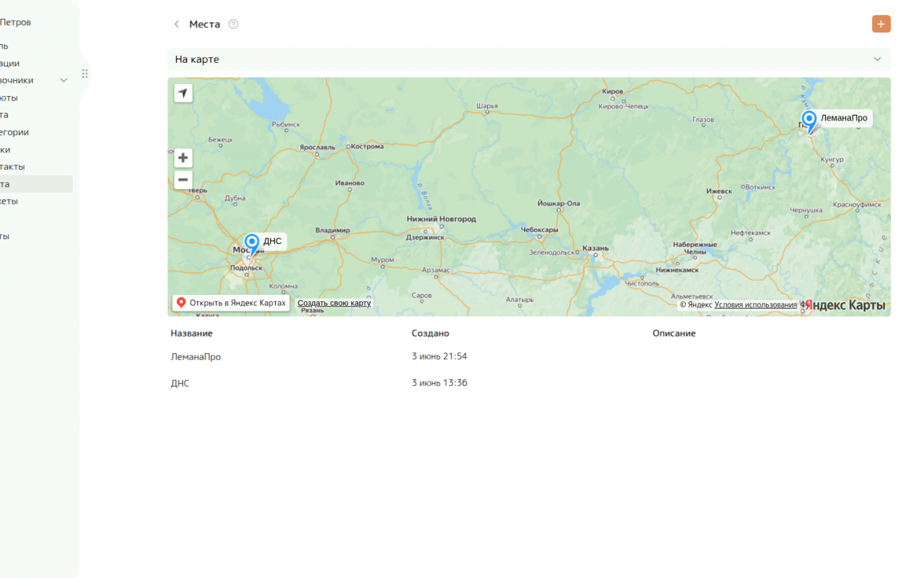924x578 pixels.
Task: Click the Создано column header
Action: coord(430,333)
